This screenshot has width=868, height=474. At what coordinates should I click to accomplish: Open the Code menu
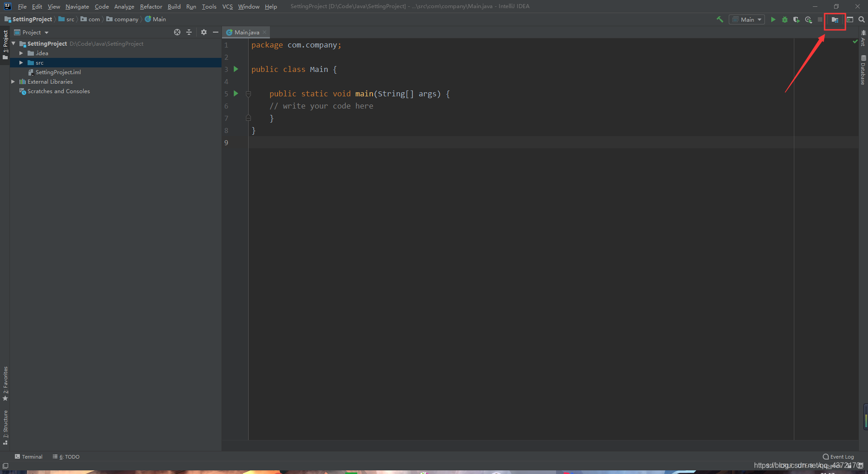coord(102,6)
